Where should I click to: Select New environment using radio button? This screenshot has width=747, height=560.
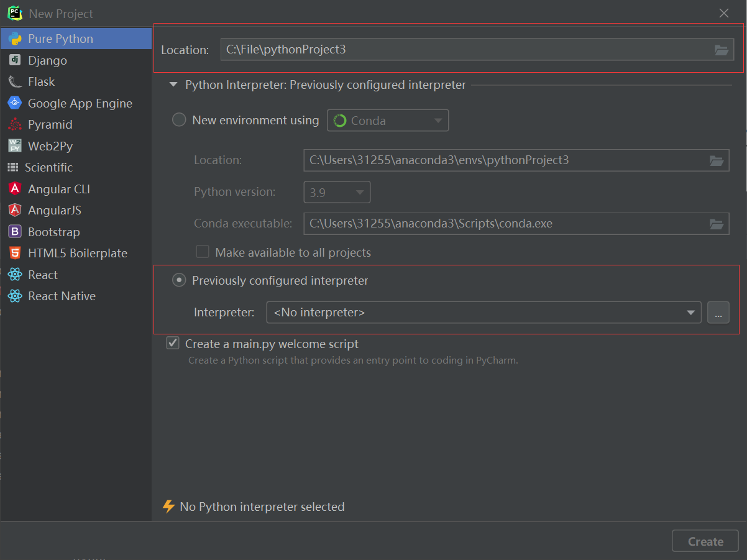(x=179, y=120)
